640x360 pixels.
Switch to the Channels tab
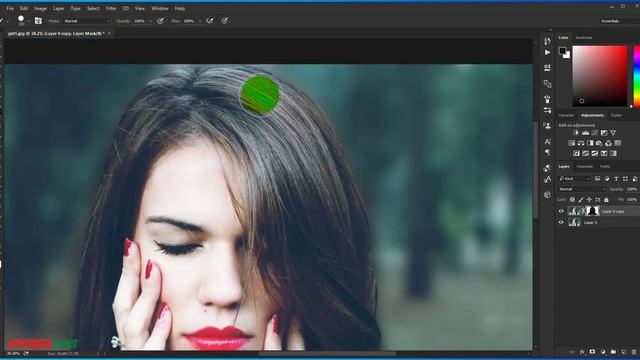584,167
